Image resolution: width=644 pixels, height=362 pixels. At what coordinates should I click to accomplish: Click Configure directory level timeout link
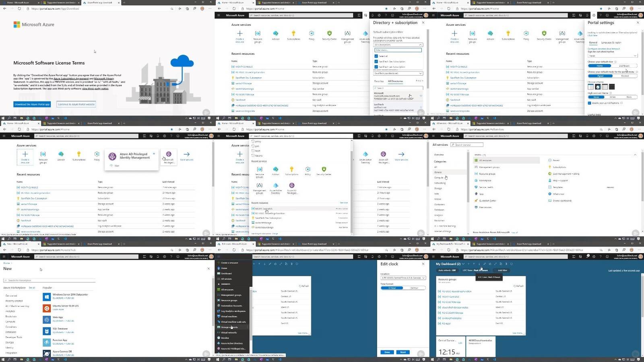(604, 49)
